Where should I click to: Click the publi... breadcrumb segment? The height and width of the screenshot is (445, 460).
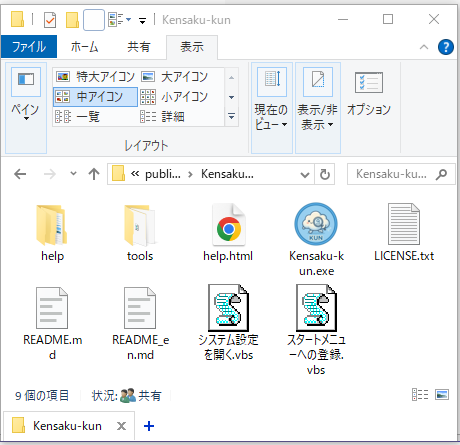click(163, 174)
